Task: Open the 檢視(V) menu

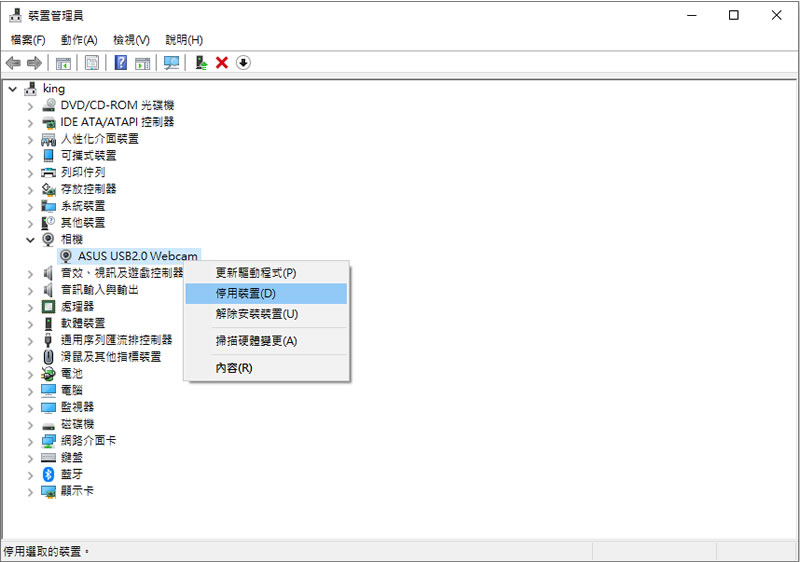Action: 131,40
